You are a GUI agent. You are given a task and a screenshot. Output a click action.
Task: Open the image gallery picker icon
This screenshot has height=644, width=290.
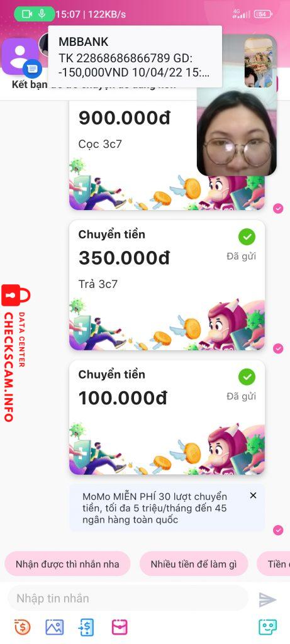[x=54, y=627]
